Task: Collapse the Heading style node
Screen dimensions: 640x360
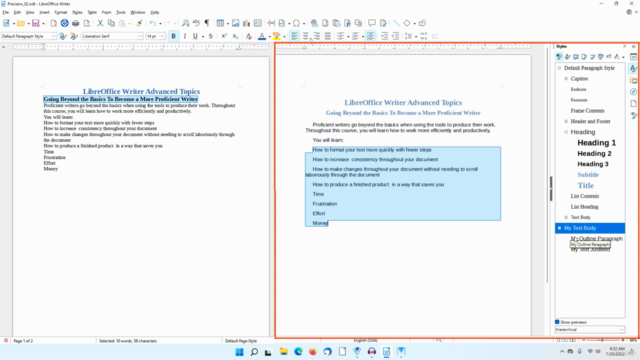Action: point(566,132)
